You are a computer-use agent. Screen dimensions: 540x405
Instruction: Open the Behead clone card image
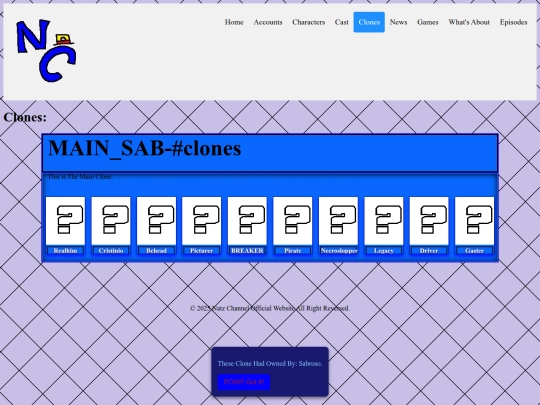coord(156,221)
